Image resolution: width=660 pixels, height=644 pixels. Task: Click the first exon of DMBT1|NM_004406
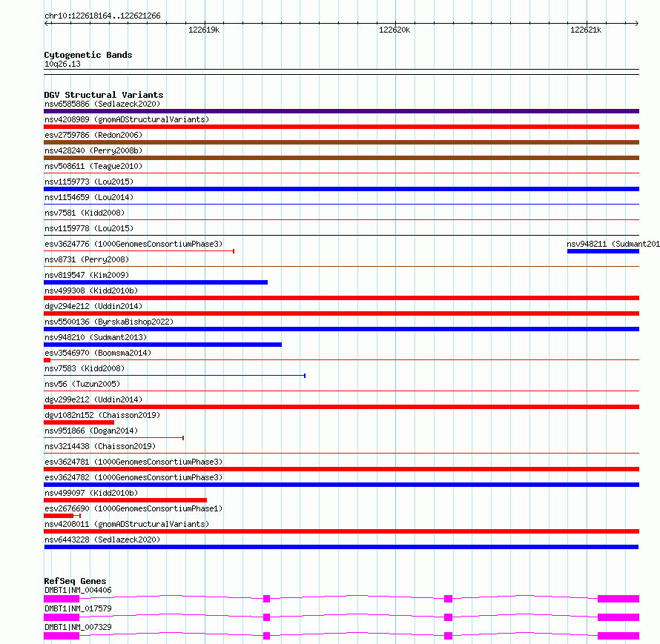point(62,599)
